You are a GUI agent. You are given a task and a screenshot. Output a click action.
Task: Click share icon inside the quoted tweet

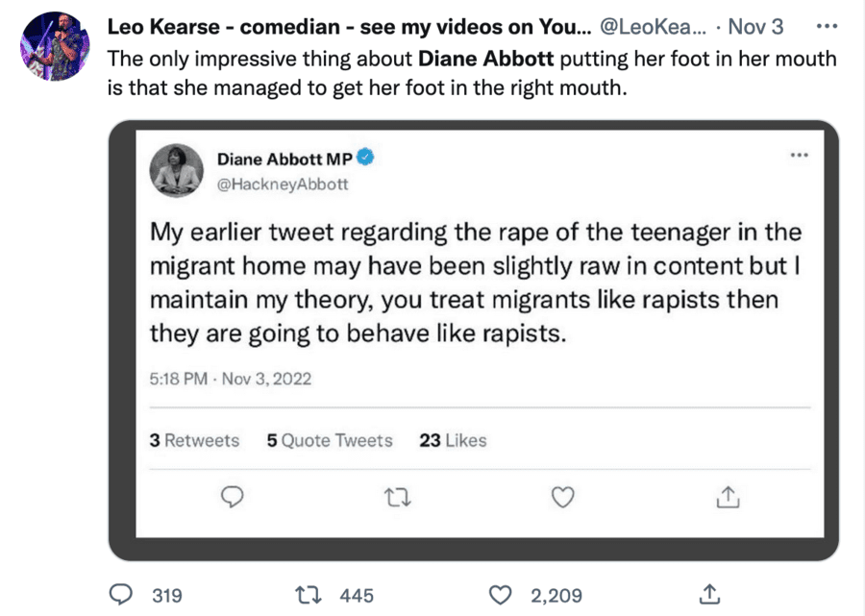click(728, 496)
